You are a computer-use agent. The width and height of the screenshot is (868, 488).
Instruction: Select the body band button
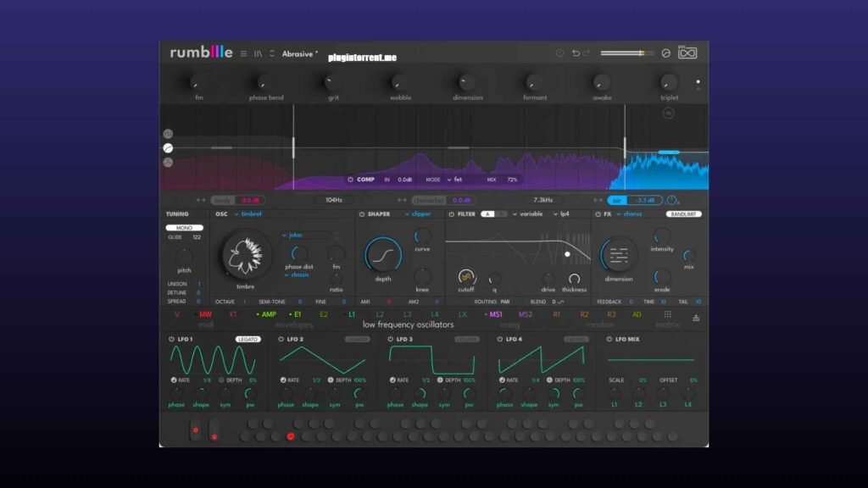click(x=223, y=200)
